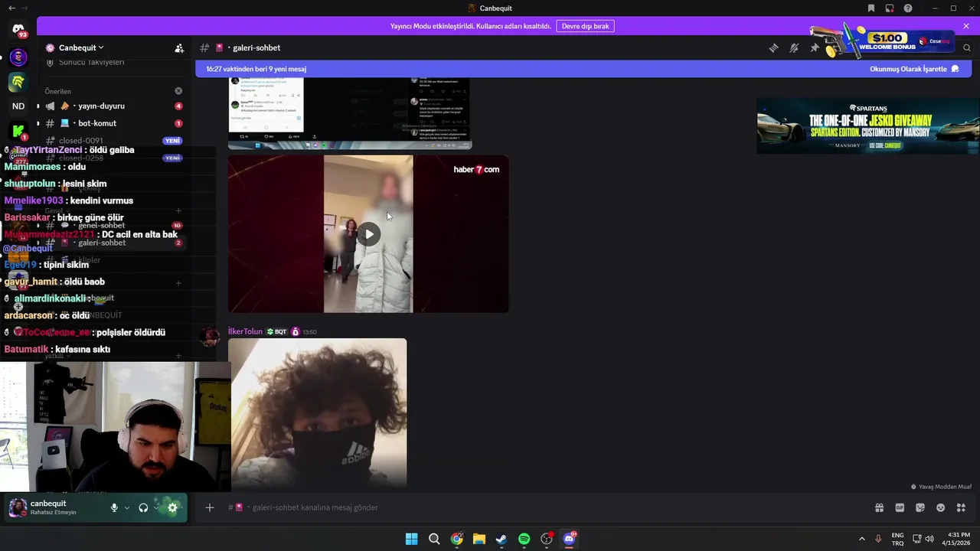The image size is (980, 551).
Task: Click the plus attach button in message bar
Action: pos(209,507)
